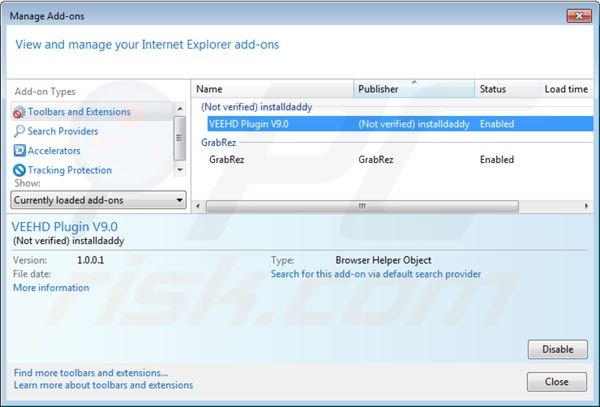This screenshot has width=600, height=407.
Task: Open Find more toolbars and extensions link
Action: pyautogui.click(x=91, y=373)
